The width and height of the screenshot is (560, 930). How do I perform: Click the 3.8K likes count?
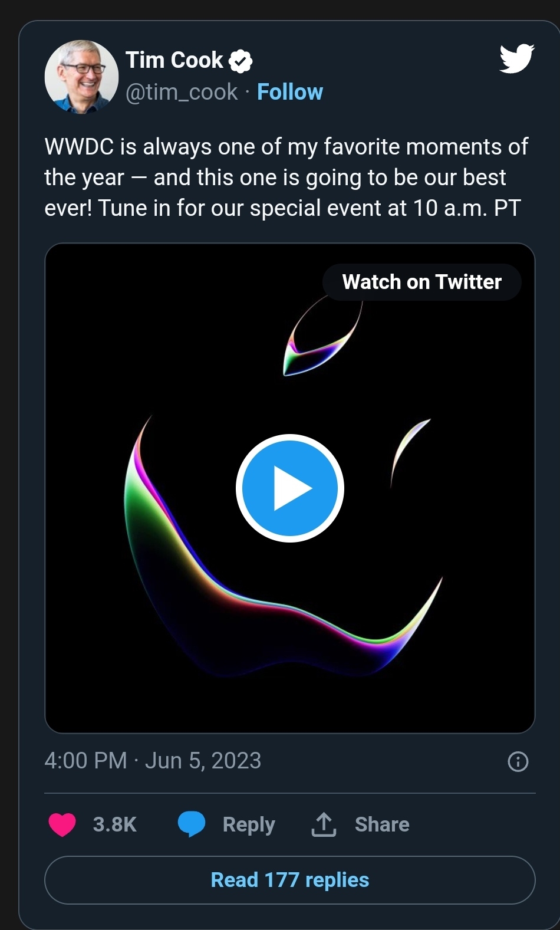[x=114, y=824]
